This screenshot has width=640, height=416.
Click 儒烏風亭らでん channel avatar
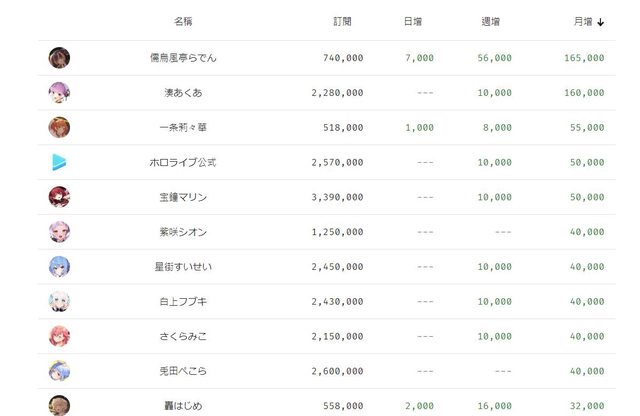click(x=59, y=58)
